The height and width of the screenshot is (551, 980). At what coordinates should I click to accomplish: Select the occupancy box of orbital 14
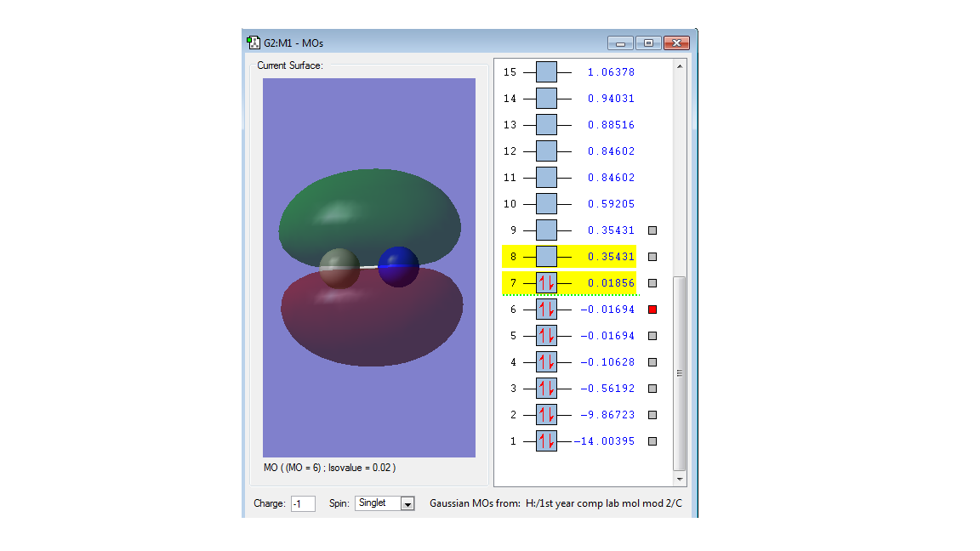(546, 98)
